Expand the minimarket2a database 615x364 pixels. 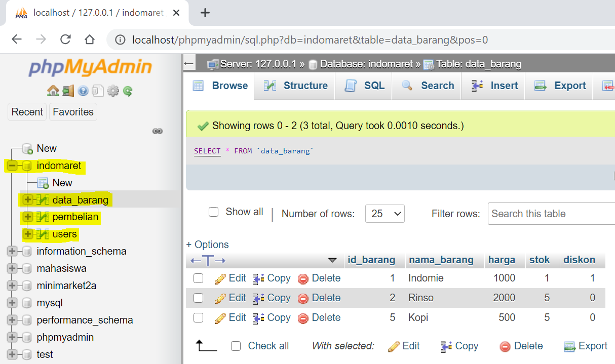12,286
